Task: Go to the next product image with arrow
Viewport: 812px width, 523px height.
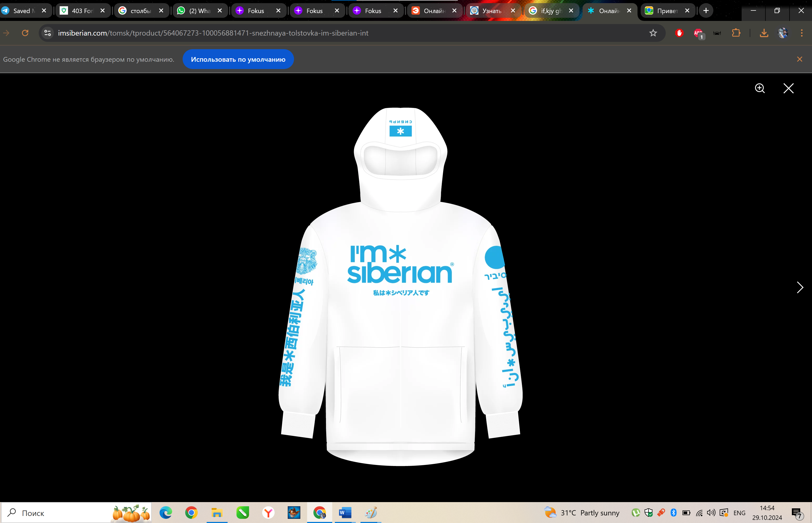Action: (800, 287)
